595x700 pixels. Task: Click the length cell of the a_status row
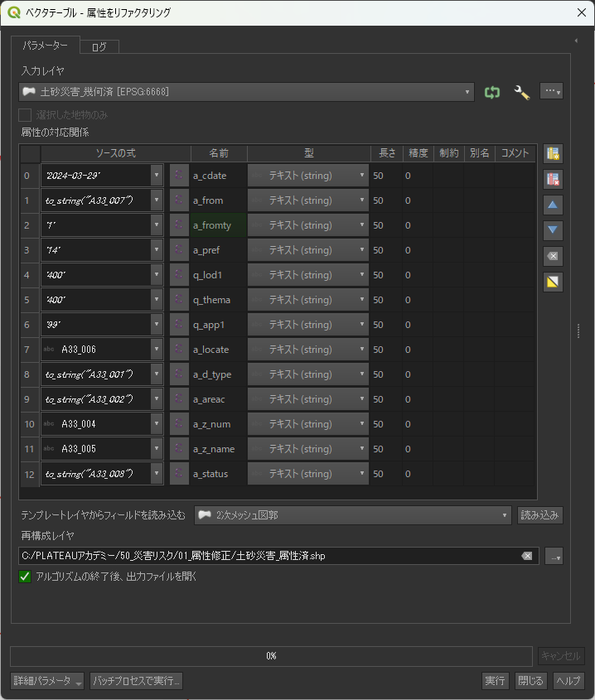[387, 474]
